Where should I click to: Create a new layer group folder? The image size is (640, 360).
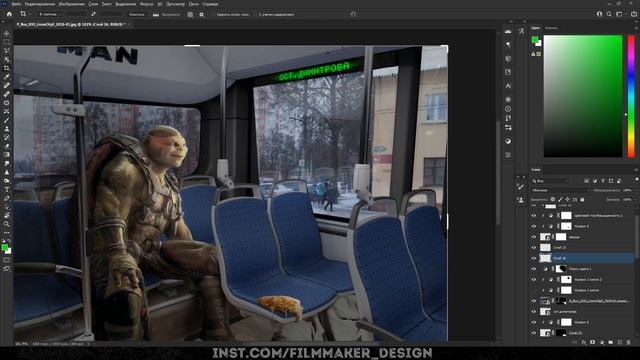(x=611, y=342)
